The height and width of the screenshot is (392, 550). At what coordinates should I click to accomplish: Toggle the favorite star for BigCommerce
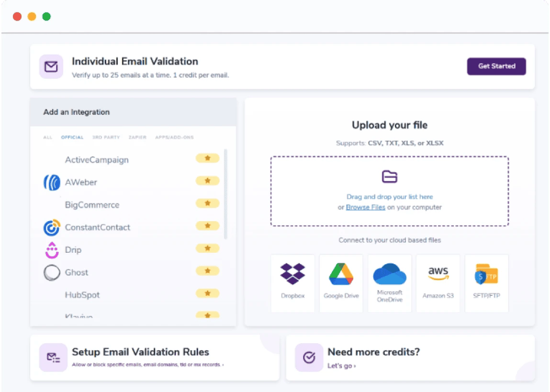(207, 203)
